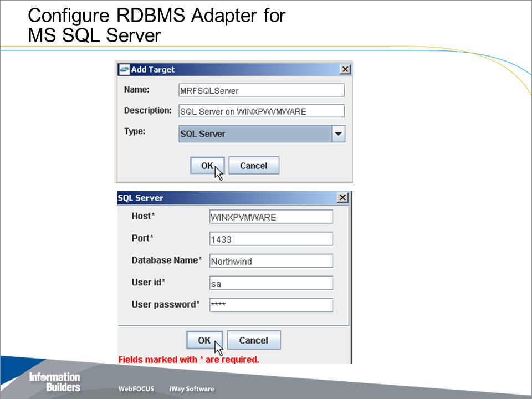Click the 'Port*' label
This screenshot has height=399, width=532.
pyautogui.click(x=142, y=238)
